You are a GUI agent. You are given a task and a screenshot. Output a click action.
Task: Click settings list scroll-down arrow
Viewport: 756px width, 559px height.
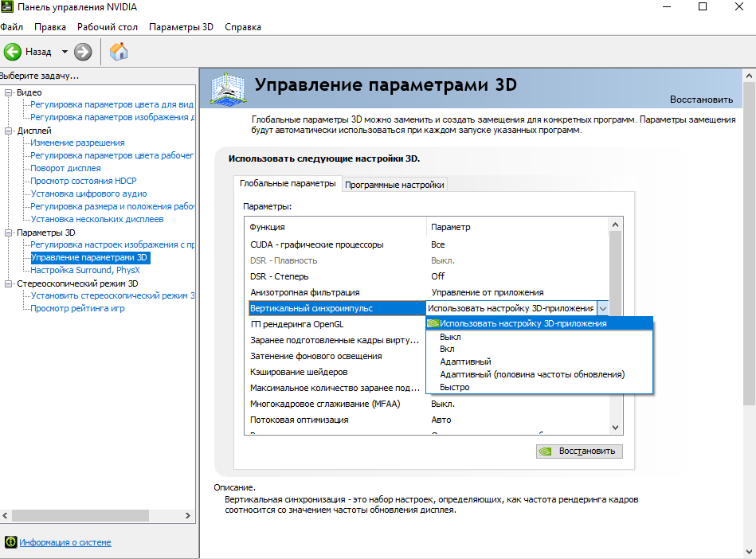pos(615,428)
